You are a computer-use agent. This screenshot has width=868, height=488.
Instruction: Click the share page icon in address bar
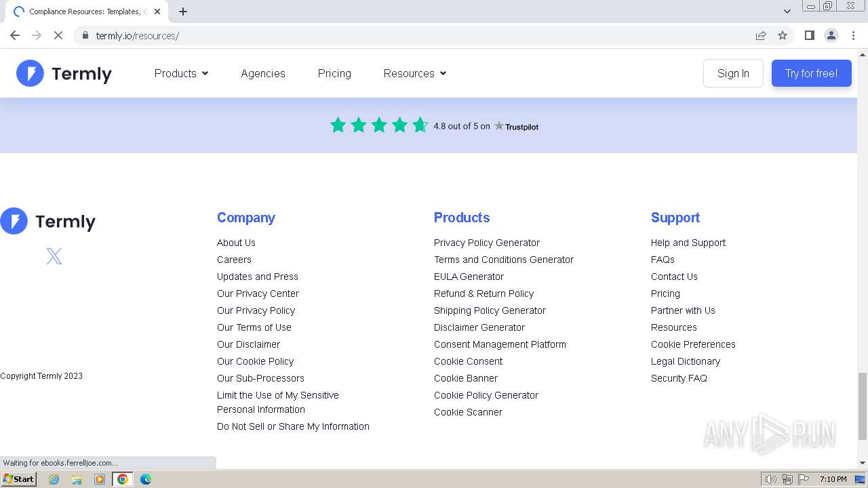click(761, 35)
